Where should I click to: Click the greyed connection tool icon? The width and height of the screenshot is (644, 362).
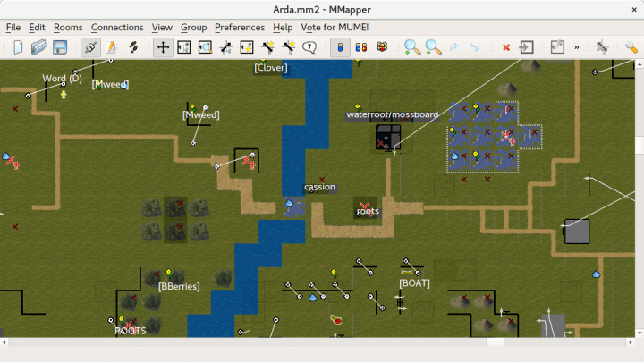click(x=600, y=47)
